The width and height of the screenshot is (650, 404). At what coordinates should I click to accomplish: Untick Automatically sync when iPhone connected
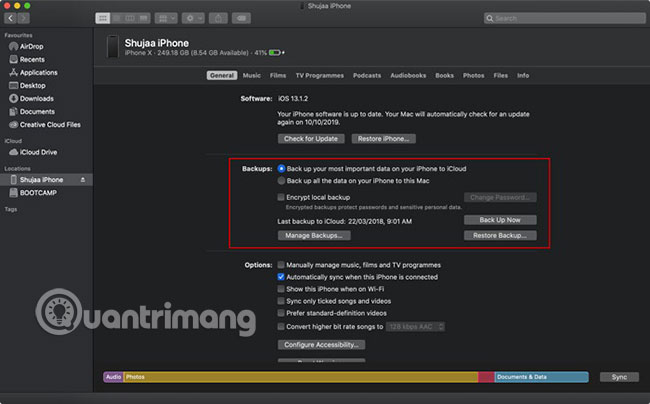click(281, 277)
